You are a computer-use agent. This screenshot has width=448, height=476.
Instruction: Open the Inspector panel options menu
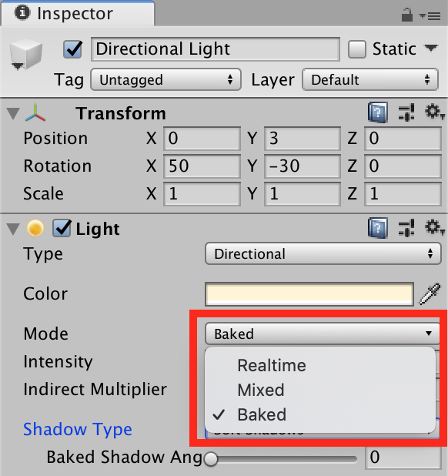point(430,15)
